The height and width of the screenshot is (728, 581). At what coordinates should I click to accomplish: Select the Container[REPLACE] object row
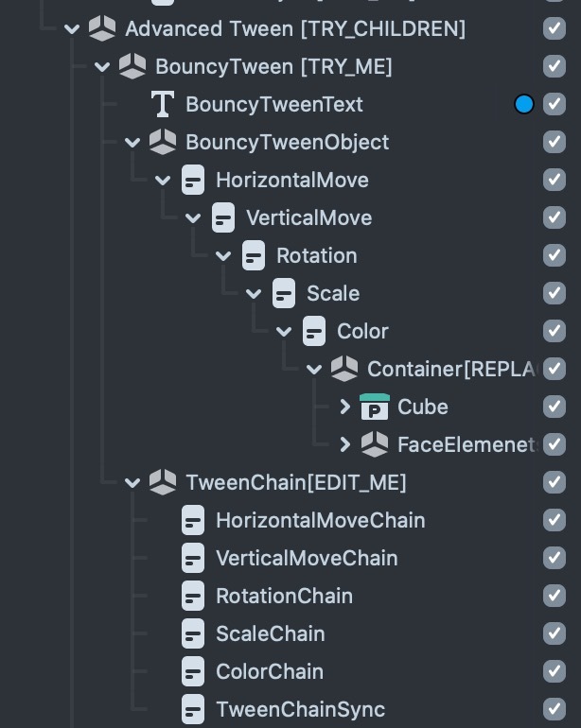[x=450, y=369]
